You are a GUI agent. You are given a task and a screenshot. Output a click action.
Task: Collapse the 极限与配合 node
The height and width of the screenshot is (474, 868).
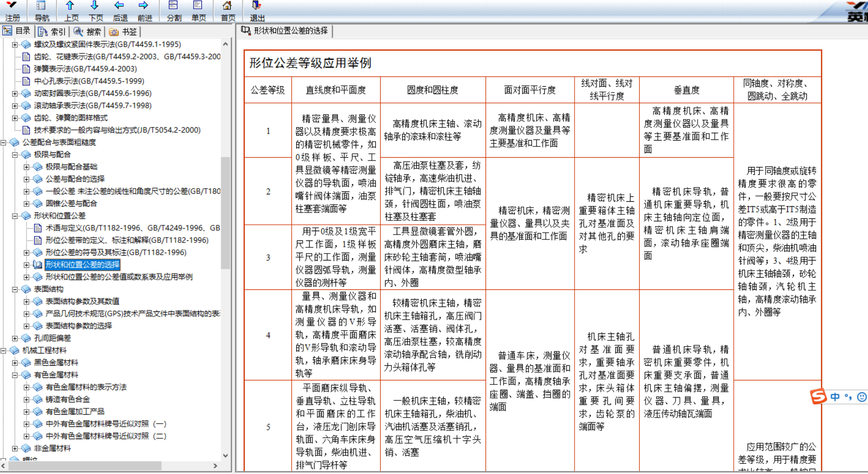(x=15, y=155)
